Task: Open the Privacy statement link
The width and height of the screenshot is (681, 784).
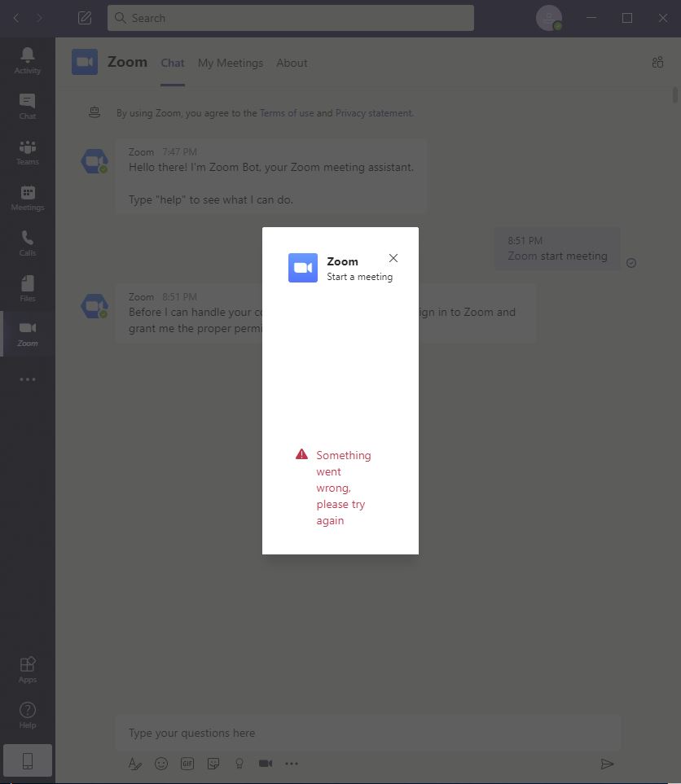Action: pos(374,113)
